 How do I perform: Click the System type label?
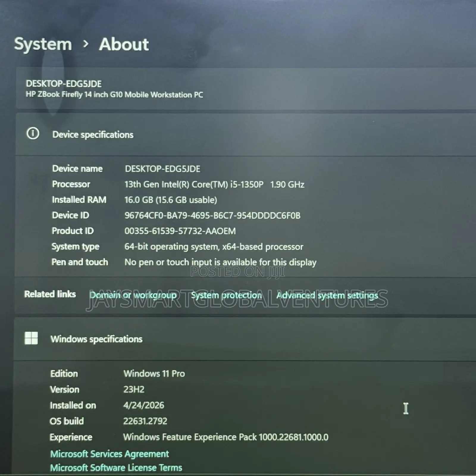pos(76,246)
